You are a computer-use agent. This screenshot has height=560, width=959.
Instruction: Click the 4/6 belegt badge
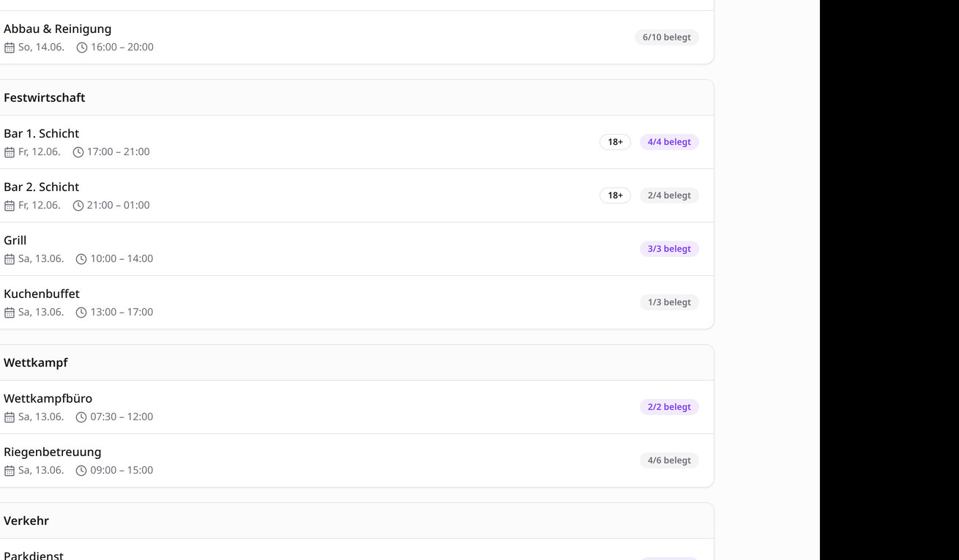669,460
